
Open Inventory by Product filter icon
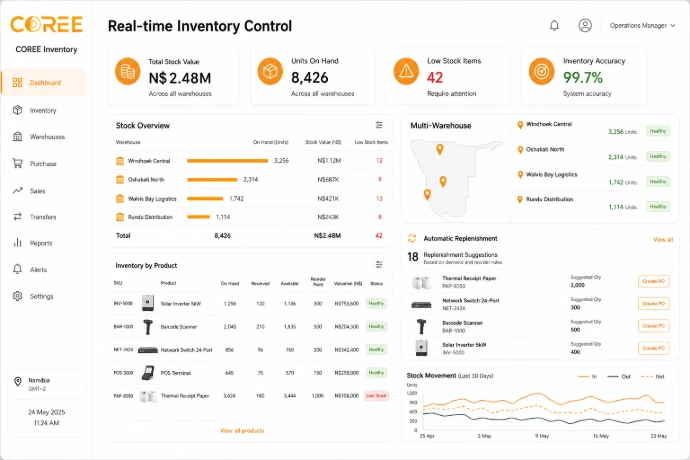point(379,265)
